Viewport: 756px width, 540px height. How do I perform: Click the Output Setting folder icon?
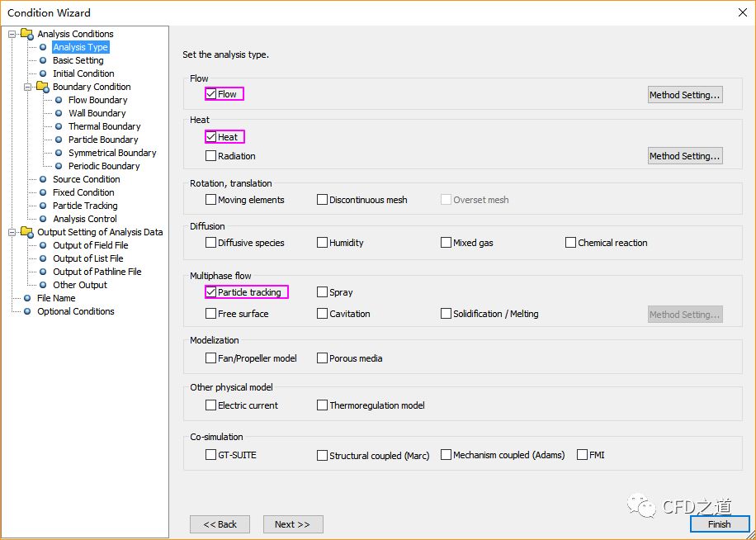[26, 232]
